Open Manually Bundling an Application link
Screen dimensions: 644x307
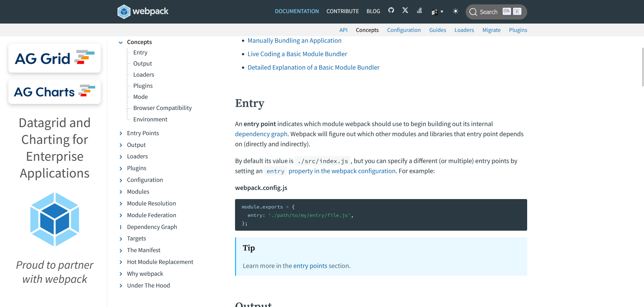click(294, 40)
